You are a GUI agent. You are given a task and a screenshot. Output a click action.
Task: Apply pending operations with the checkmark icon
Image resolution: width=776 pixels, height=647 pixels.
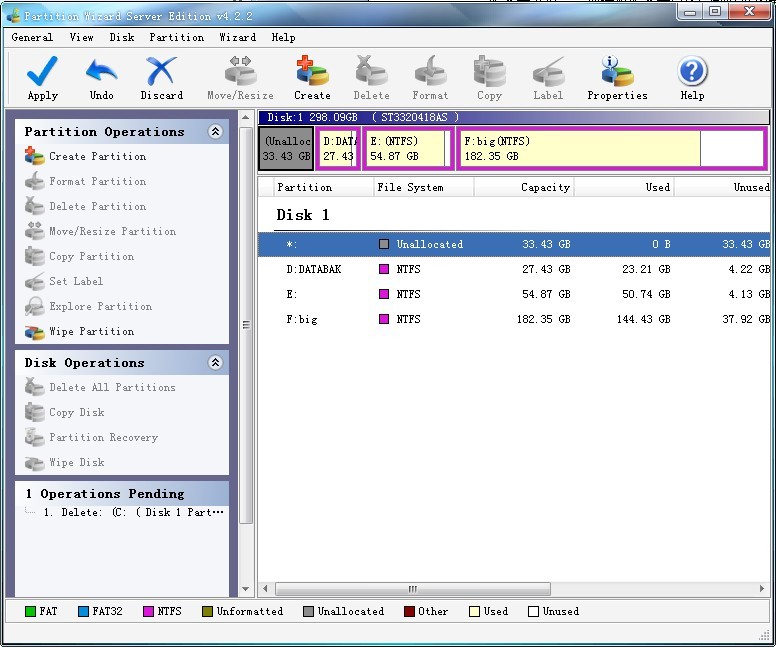click(x=43, y=78)
